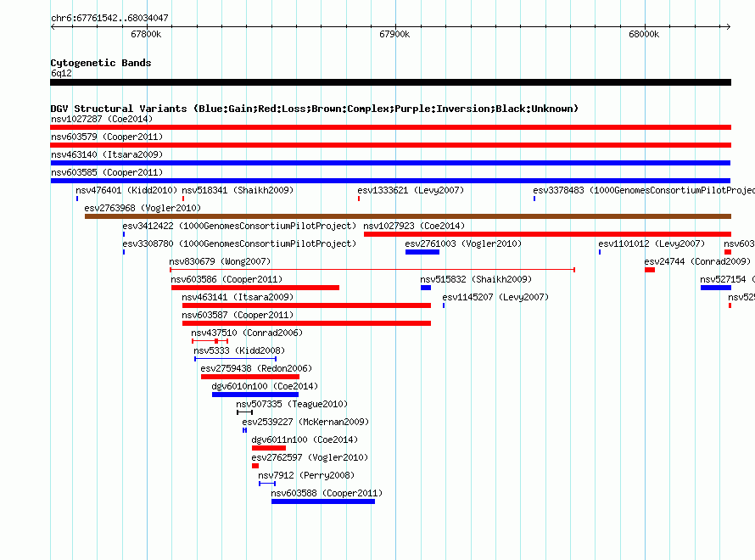This screenshot has width=755, height=560.
Task: Select the nsv527154 blue bar
Action: (x=716, y=288)
